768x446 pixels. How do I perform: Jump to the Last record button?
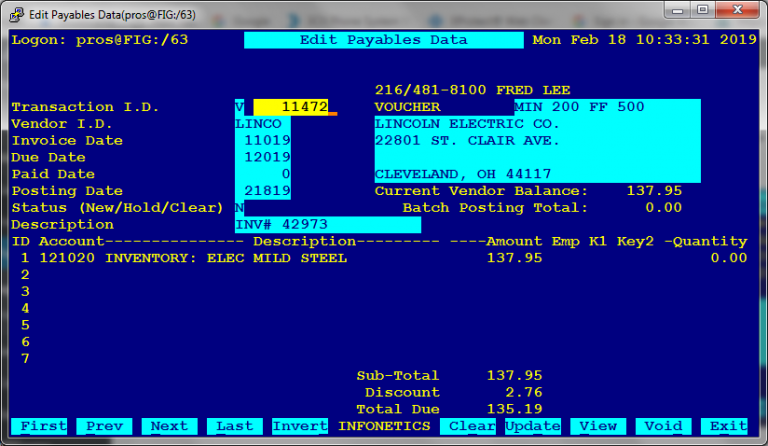235,426
